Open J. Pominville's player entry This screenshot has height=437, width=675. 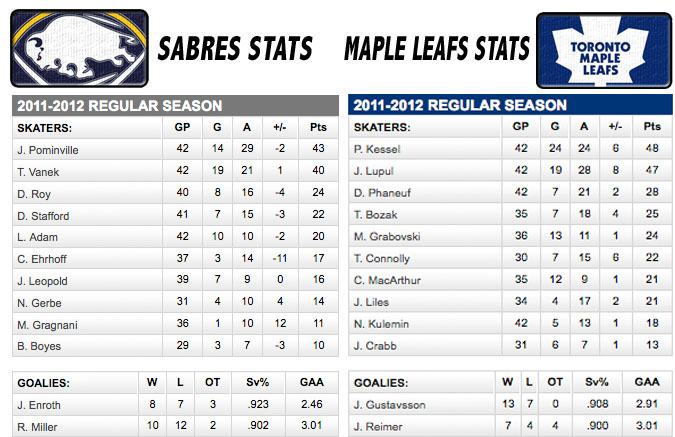tap(48, 150)
